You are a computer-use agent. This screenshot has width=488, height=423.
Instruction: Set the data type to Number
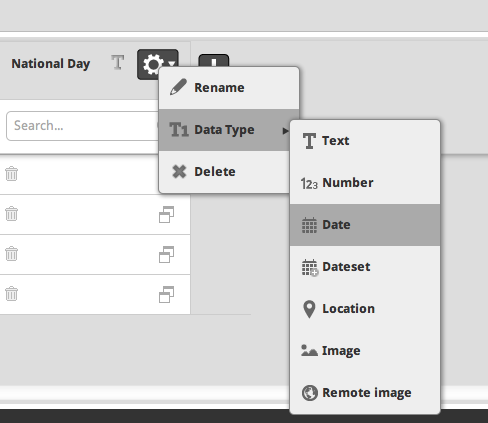click(x=365, y=183)
